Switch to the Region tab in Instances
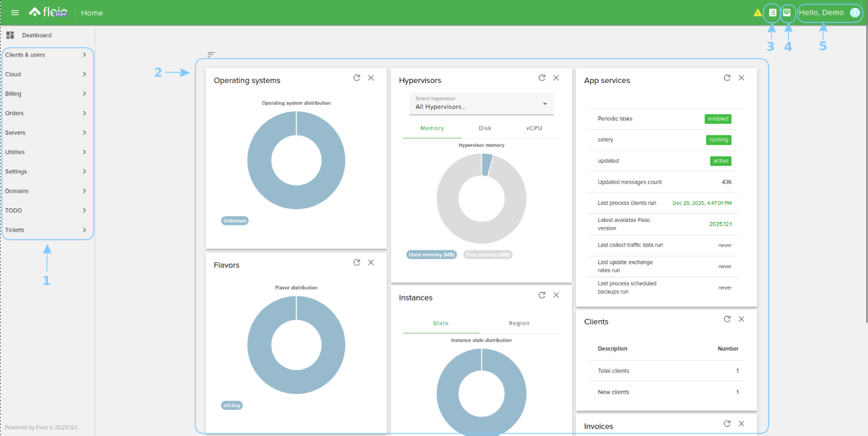The height and width of the screenshot is (436, 868). pos(518,323)
